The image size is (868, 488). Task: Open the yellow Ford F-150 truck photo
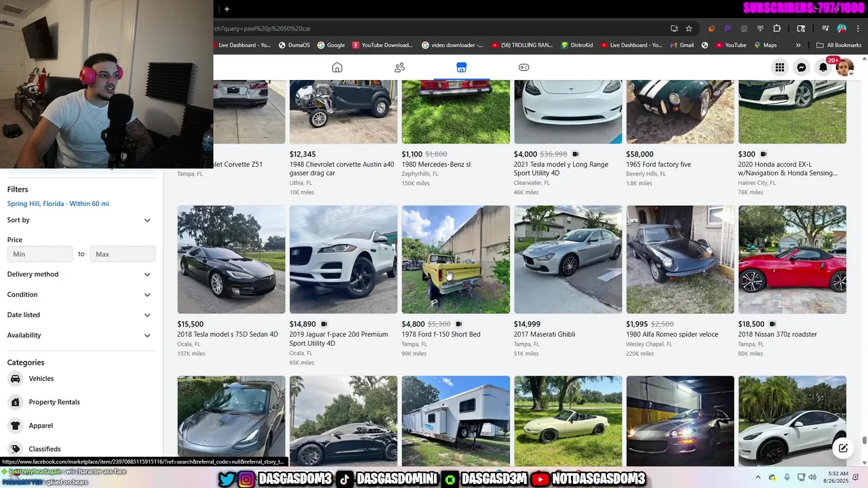[456, 260]
